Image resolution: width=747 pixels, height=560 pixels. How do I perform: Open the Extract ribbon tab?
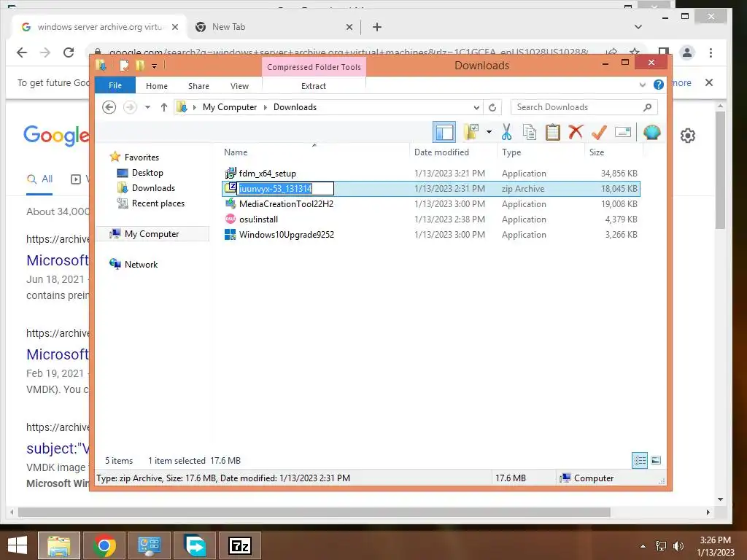pos(314,86)
